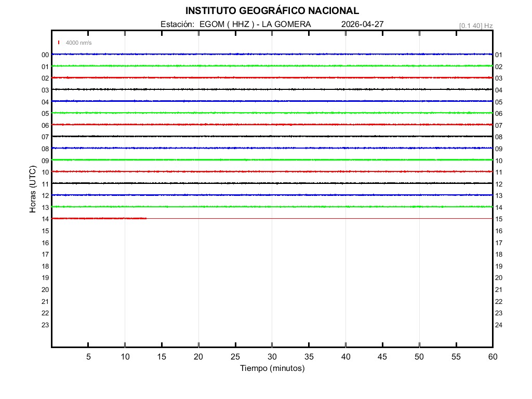Screen dimensions: 532x399
Task: Select the black trace at hour 07
Action: click(272, 136)
